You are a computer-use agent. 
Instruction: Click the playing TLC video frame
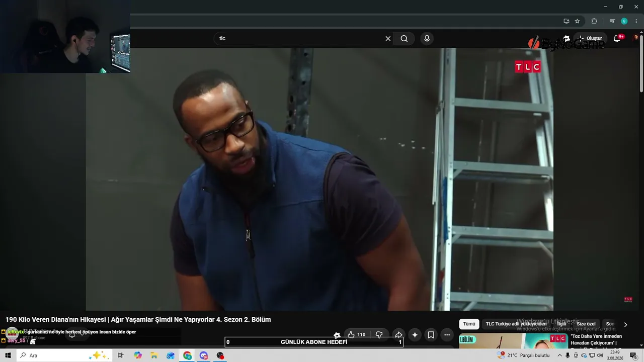319,179
